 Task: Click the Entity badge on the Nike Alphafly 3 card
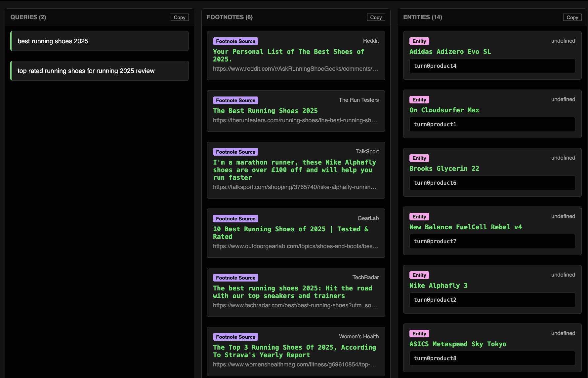tap(419, 275)
